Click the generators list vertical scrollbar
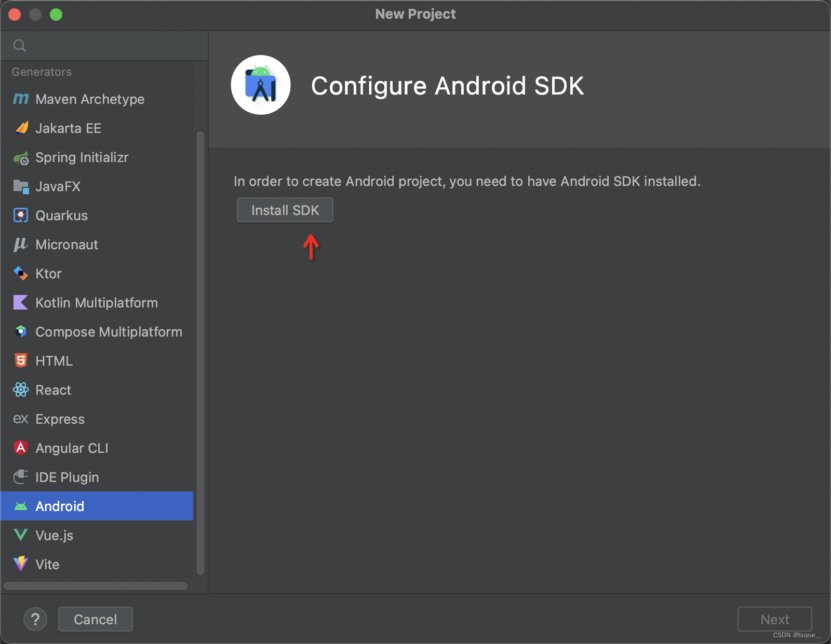This screenshot has width=831, height=644. (x=200, y=353)
